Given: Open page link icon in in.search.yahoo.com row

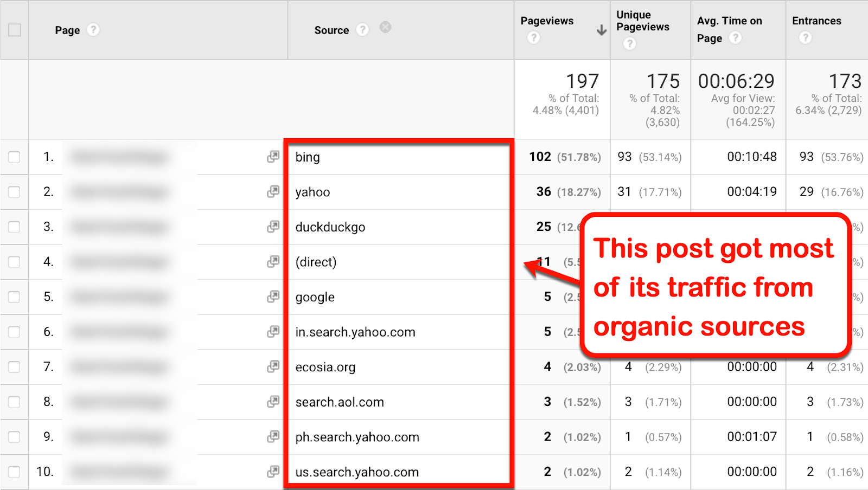Looking at the screenshot, I should coord(273,332).
